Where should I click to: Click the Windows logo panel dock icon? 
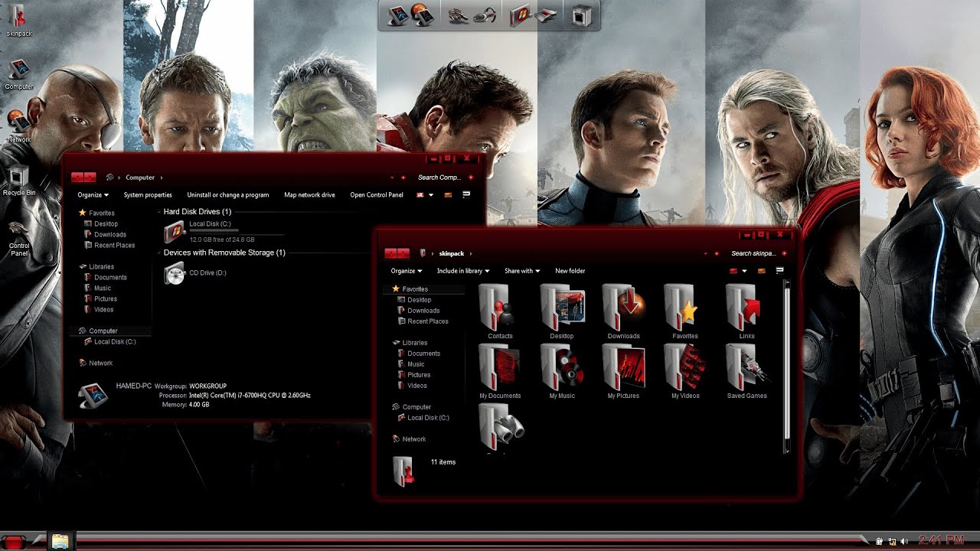[521, 15]
